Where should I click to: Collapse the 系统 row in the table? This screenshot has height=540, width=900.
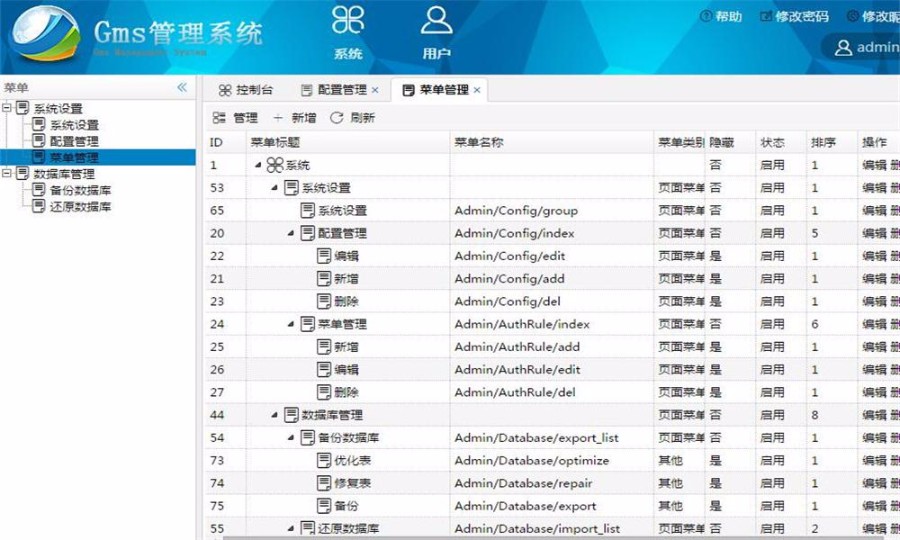[x=258, y=165]
